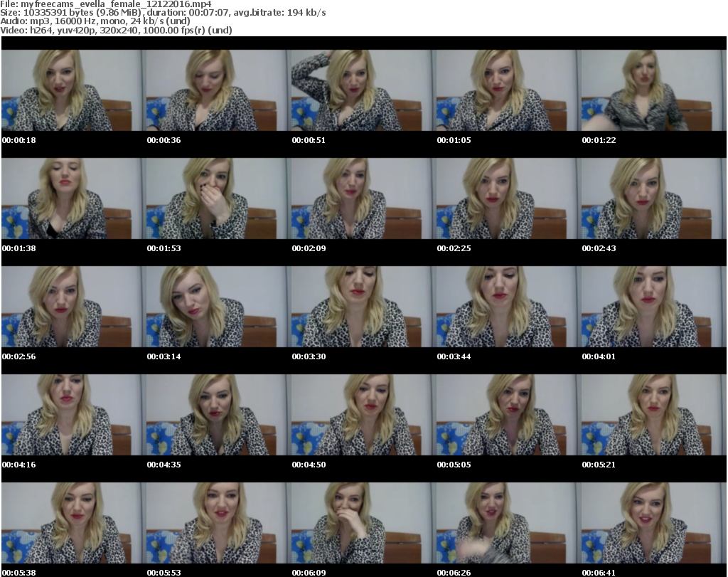
Task: Click the timestamp label 00:06:09
Action: [x=309, y=573]
